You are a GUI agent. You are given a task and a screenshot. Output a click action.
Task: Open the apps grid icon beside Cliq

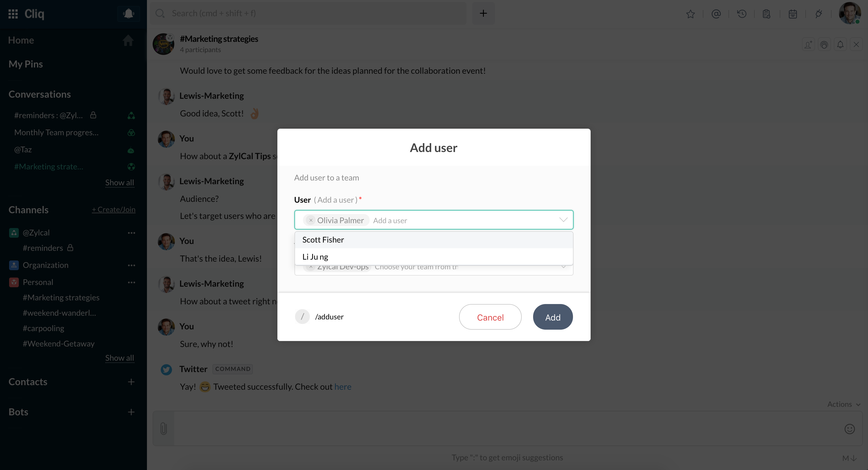[x=13, y=13]
